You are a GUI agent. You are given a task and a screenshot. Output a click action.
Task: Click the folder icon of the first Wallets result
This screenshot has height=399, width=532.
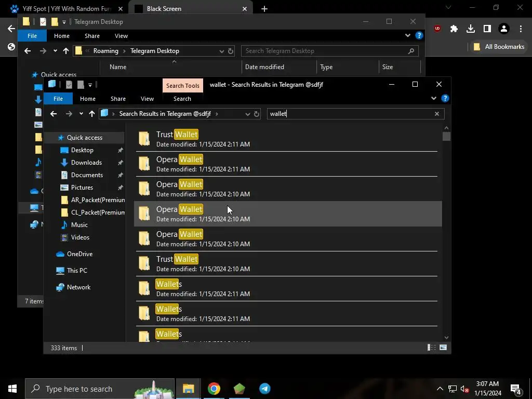(x=144, y=288)
